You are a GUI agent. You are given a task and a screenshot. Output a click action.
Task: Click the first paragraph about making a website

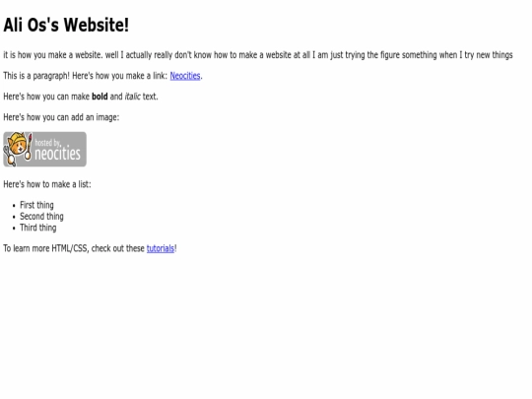(258, 55)
